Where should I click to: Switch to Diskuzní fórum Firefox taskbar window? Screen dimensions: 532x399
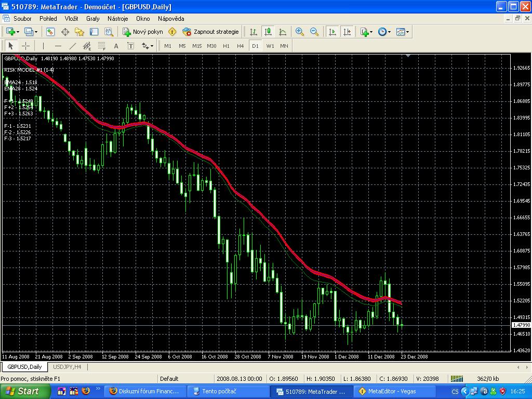(145, 391)
